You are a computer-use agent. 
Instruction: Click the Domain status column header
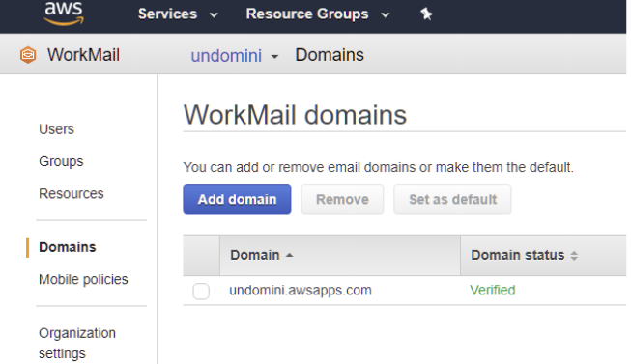point(543,256)
